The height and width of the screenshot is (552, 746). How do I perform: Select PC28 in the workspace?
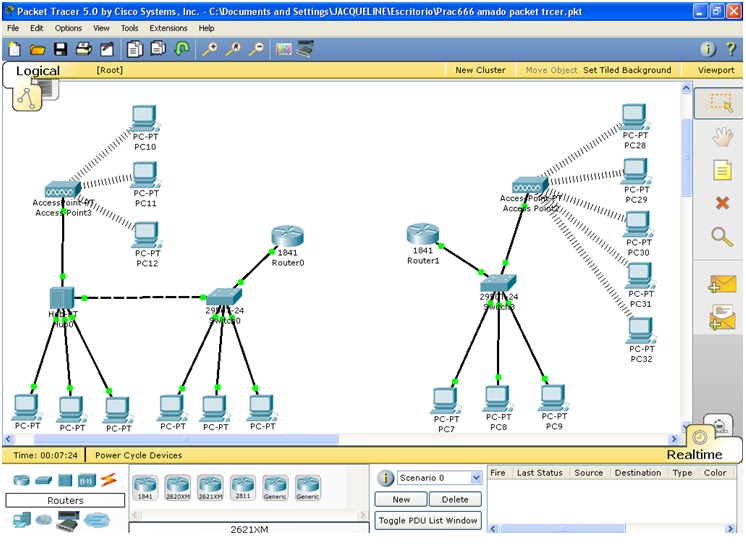(634, 117)
